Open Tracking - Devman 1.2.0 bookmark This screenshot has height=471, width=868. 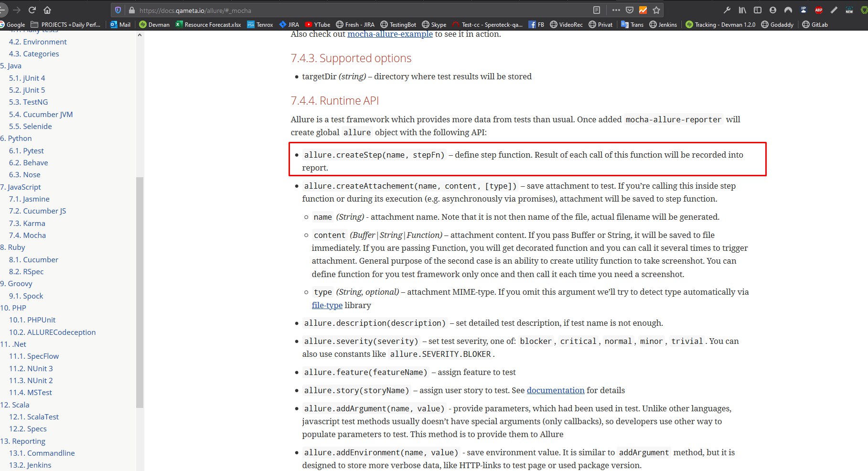[720, 24]
